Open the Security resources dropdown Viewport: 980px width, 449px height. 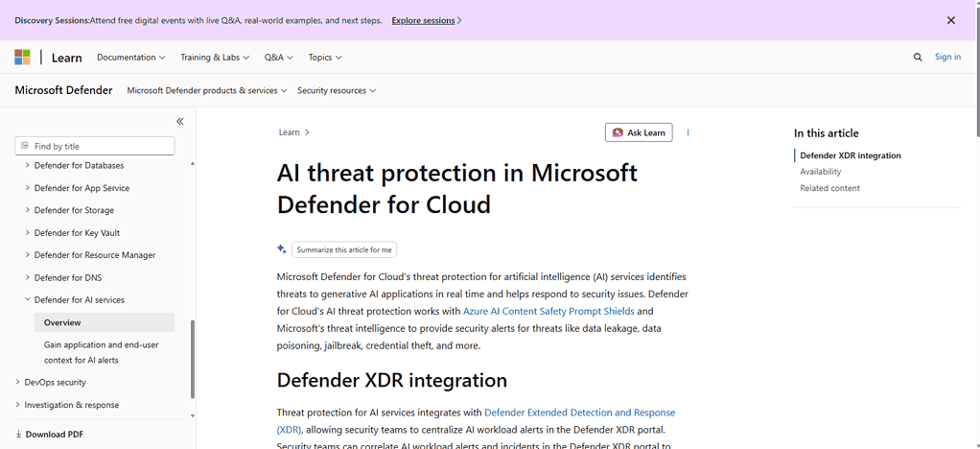pos(337,91)
